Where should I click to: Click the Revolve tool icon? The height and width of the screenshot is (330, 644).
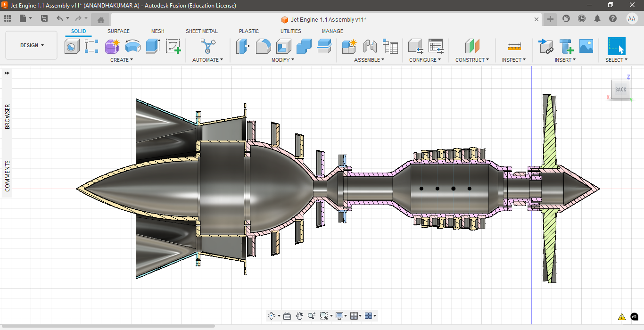(x=133, y=46)
